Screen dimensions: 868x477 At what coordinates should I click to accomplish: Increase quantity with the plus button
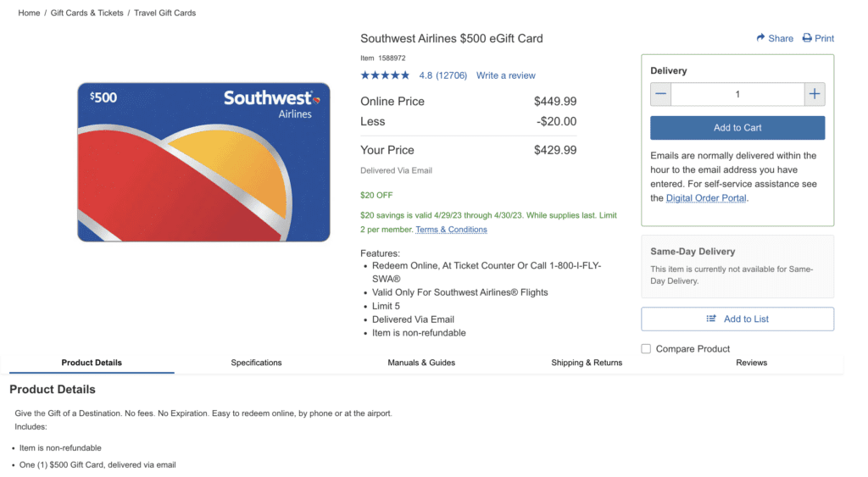814,94
